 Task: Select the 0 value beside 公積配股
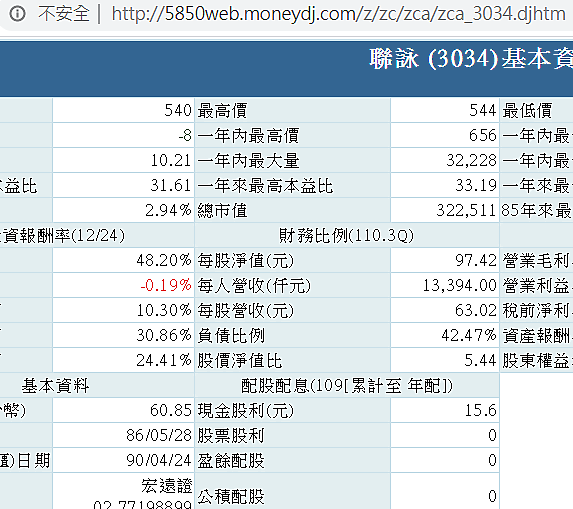coord(492,497)
